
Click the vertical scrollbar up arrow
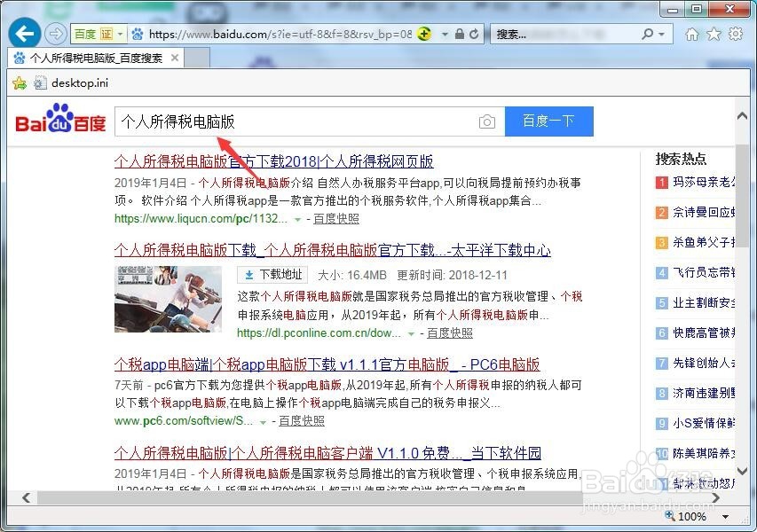[743, 116]
